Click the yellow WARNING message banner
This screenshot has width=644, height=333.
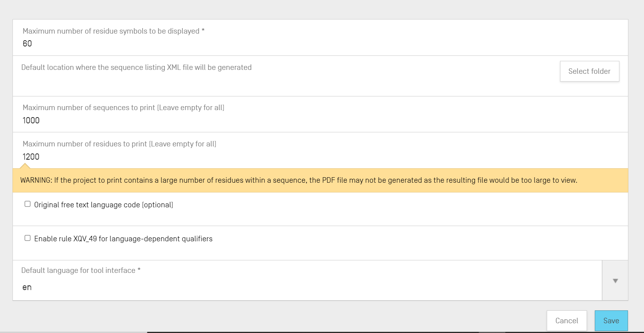point(298,180)
